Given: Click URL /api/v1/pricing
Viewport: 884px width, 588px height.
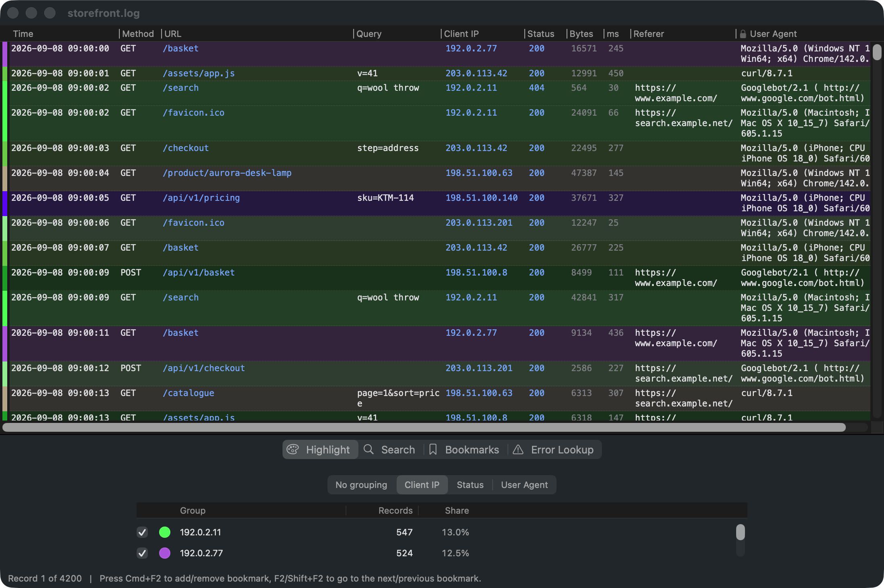Looking at the screenshot, I should (x=201, y=198).
